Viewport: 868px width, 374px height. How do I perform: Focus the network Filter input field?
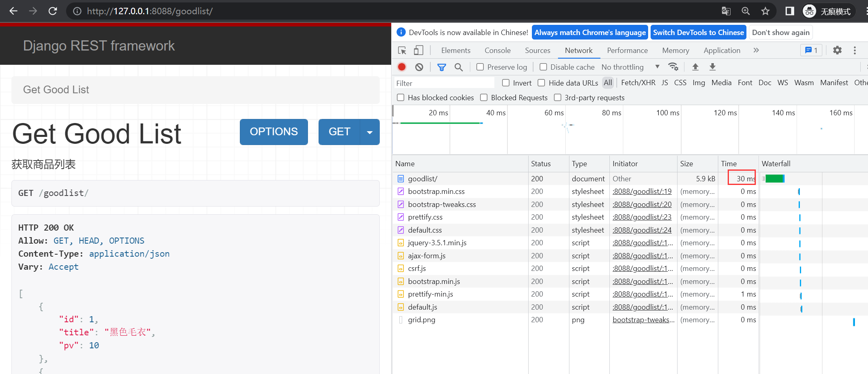[x=444, y=83]
